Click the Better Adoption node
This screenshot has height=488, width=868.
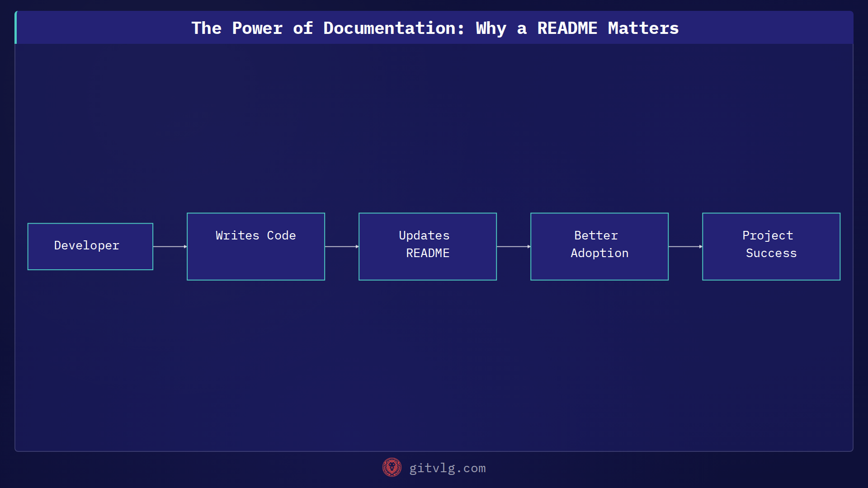pos(599,247)
